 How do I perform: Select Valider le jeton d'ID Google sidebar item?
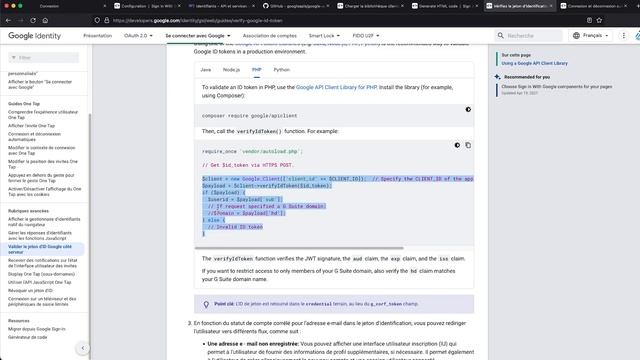[x=42, y=249]
